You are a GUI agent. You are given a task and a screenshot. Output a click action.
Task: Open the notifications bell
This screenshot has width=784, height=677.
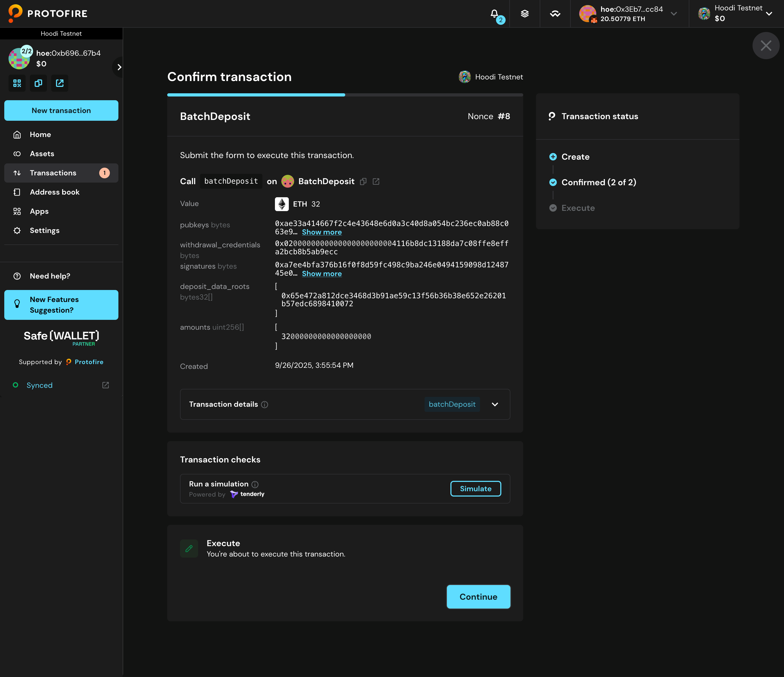pos(495,14)
